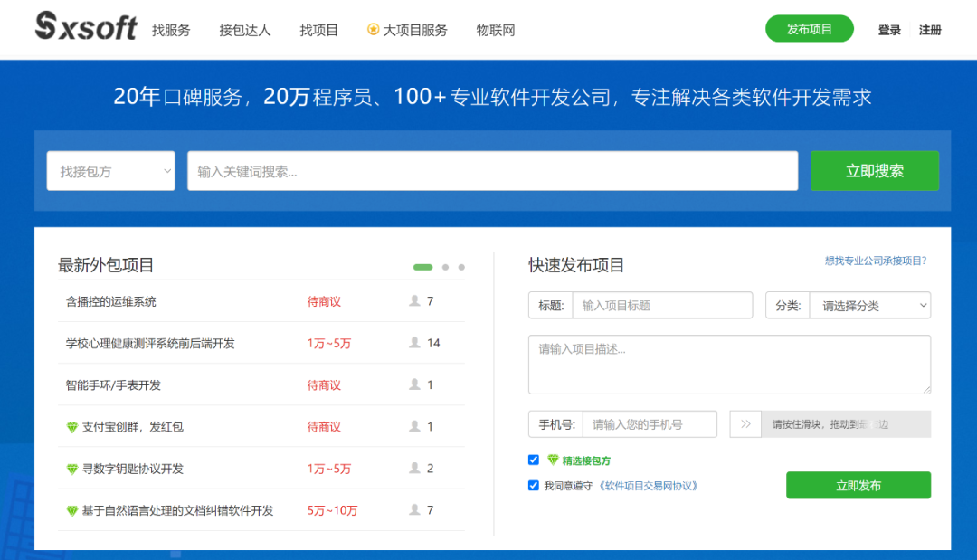Click person icon for 学校心理健康测评系统 row
977x560 pixels.
coord(414,343)
